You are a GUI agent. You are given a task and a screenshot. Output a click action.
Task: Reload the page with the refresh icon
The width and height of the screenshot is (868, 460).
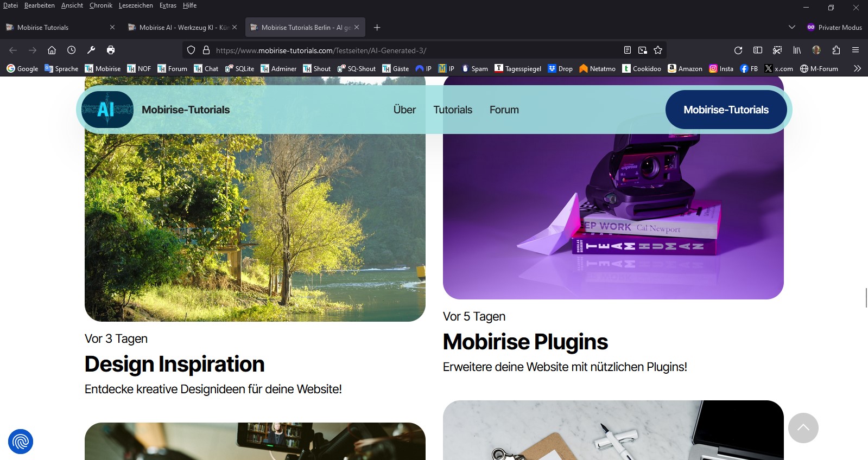click(x=738, y=50)
